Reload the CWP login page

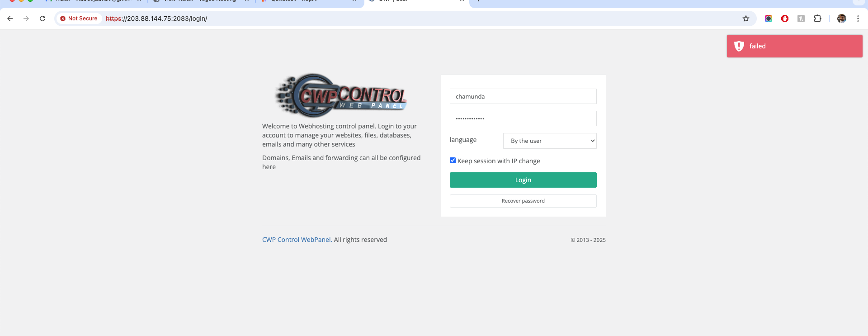[x=42, y=19]
